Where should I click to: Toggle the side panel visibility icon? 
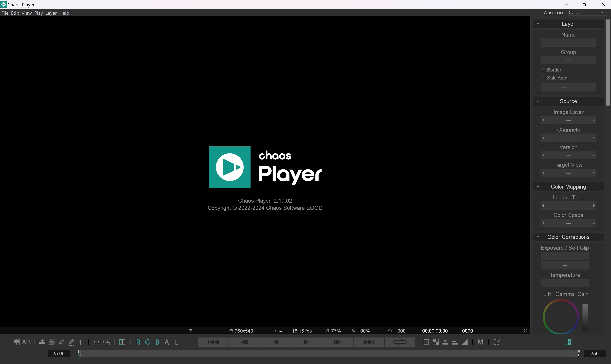coord(568,342)
